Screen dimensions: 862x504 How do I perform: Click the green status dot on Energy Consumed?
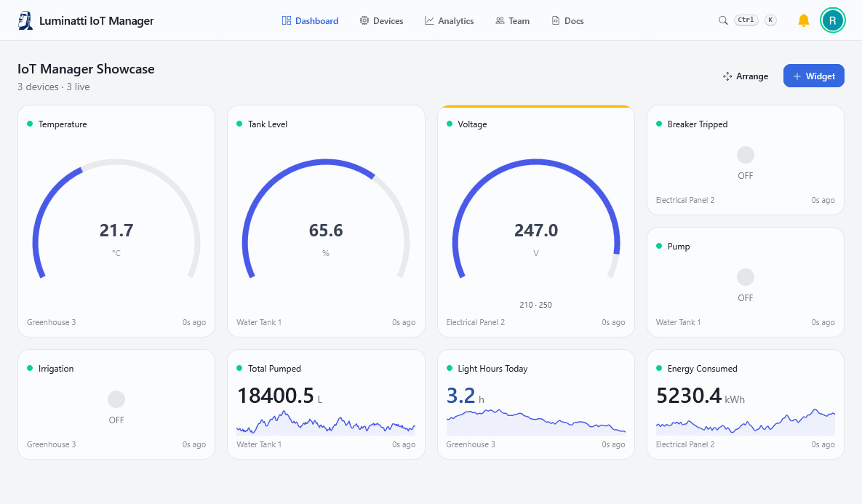pos(659,368)
